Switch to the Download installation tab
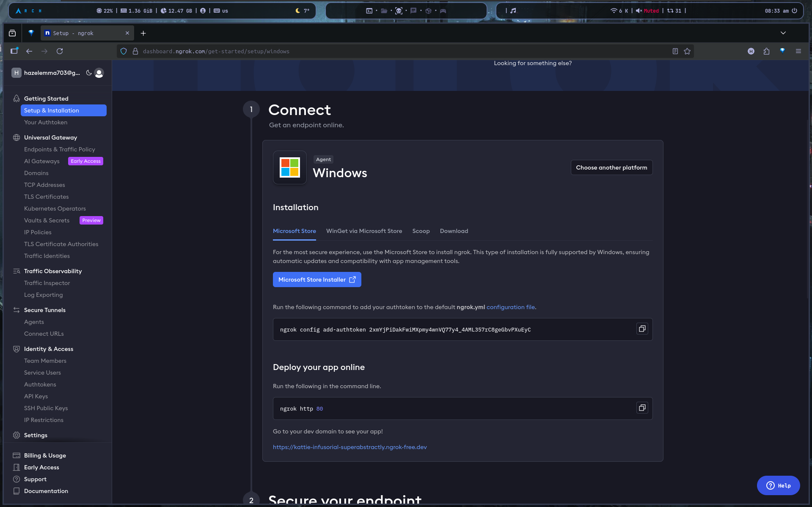812x507 pixels. point(454,231)
